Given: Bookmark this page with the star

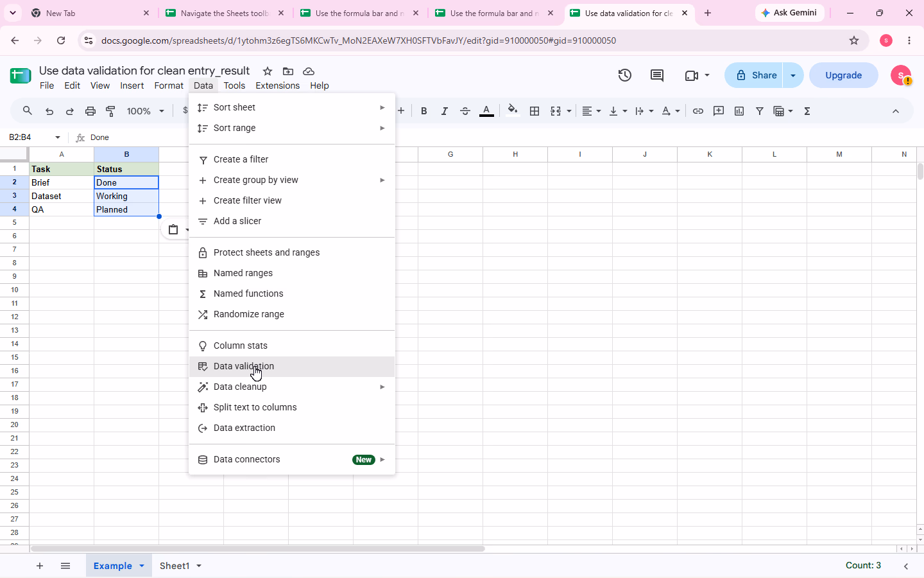Looking at the screenshot, I should pos(854,40).
